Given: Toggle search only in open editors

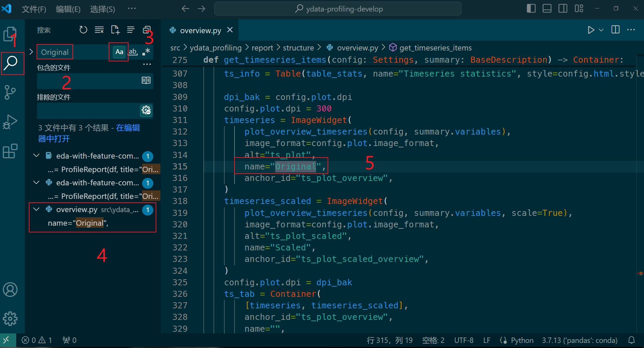Looking at the screenshot, I should click(146, 80).
